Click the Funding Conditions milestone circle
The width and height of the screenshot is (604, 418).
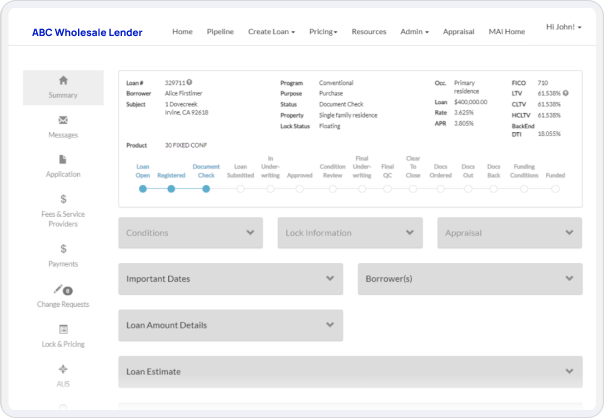(524, 189)
